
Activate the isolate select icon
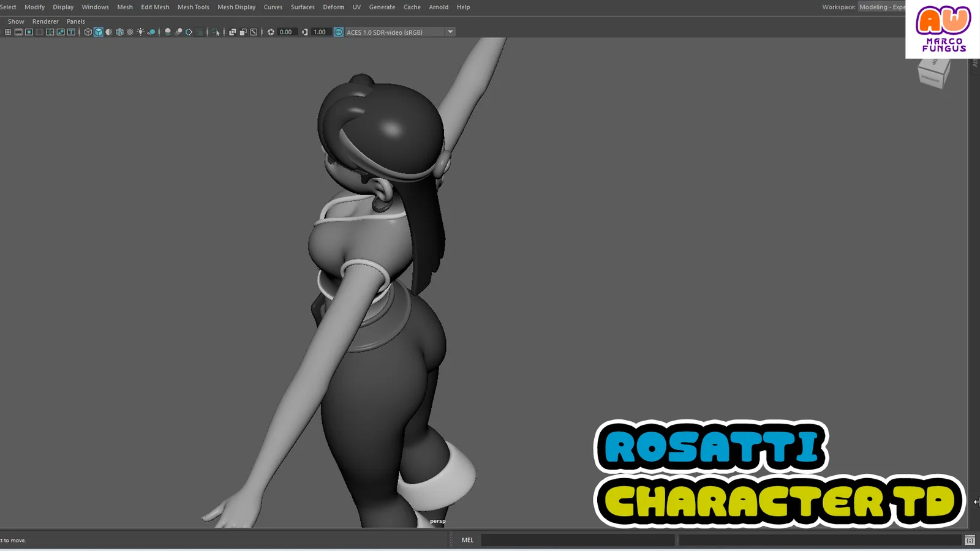[216, 32]
